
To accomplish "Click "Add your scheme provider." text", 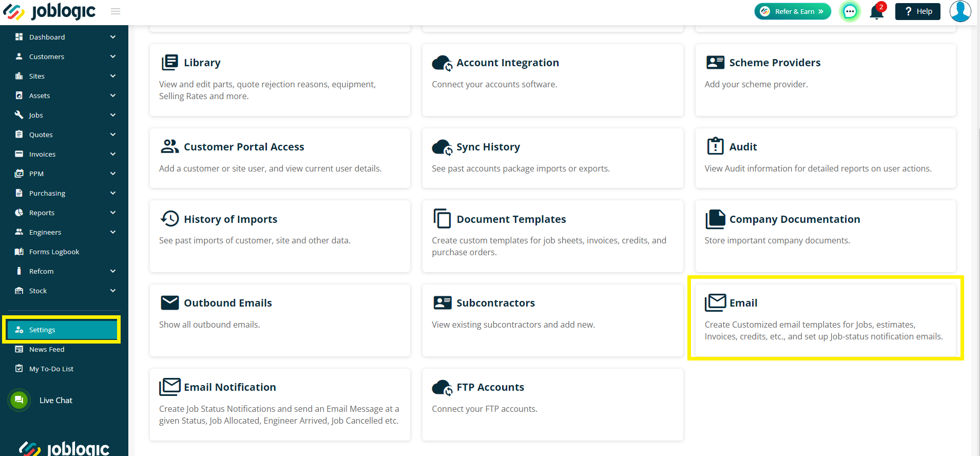I will pos(756,84).
